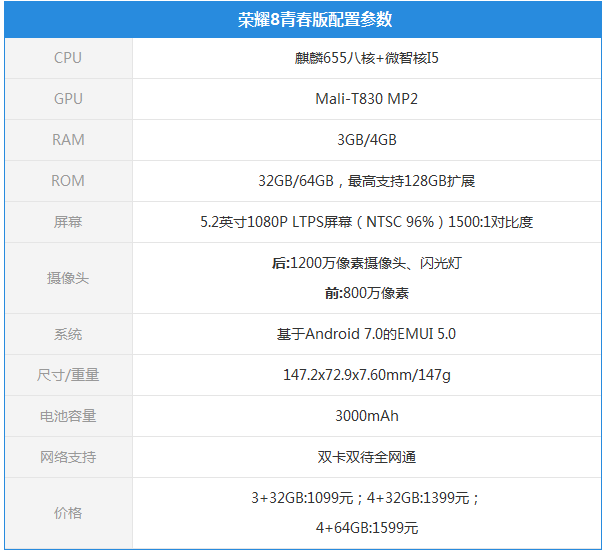
Task: Select the ROM row label
Action: point(68,181)
